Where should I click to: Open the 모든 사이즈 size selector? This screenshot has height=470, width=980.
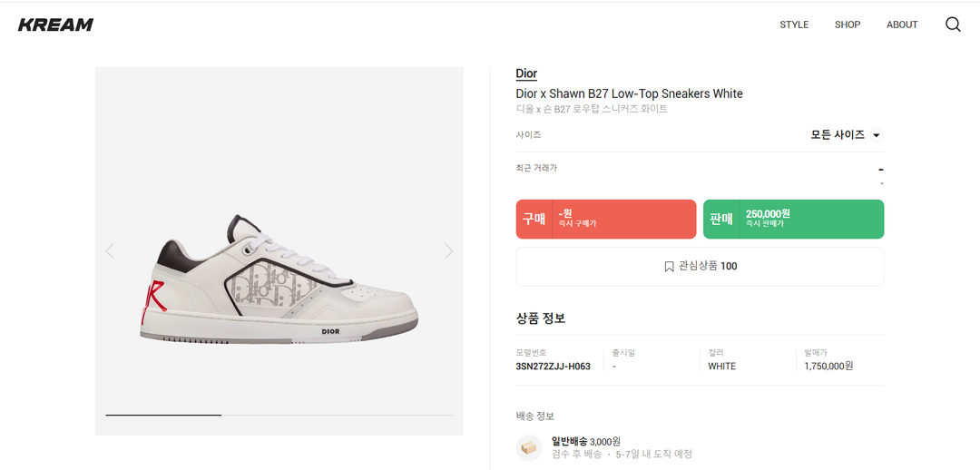pyautogui.click(x=838, y=134)
